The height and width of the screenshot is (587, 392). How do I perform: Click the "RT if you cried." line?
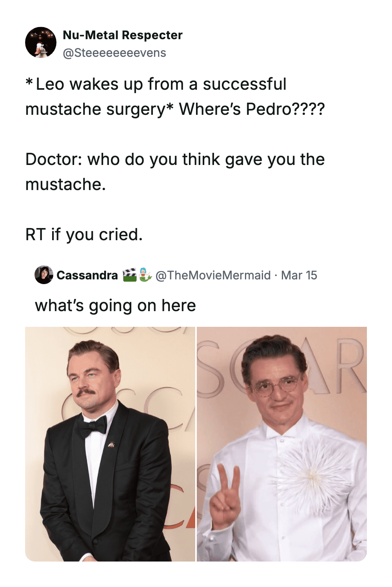[x=84, y=235]
